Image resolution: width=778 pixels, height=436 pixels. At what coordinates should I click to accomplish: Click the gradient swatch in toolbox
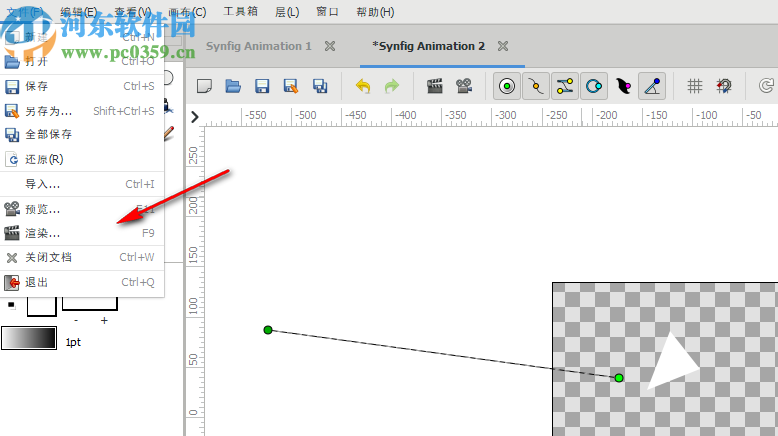pyautogui.click(x=29, y=338)
